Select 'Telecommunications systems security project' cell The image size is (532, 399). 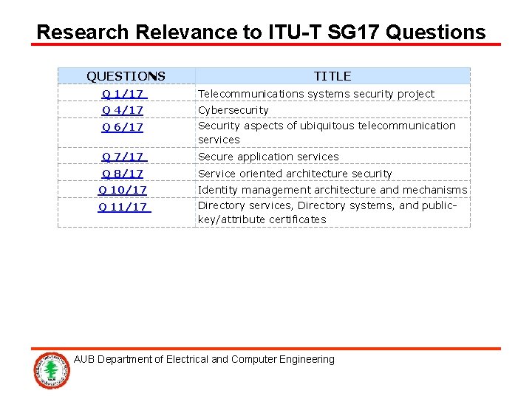(332, 92)
